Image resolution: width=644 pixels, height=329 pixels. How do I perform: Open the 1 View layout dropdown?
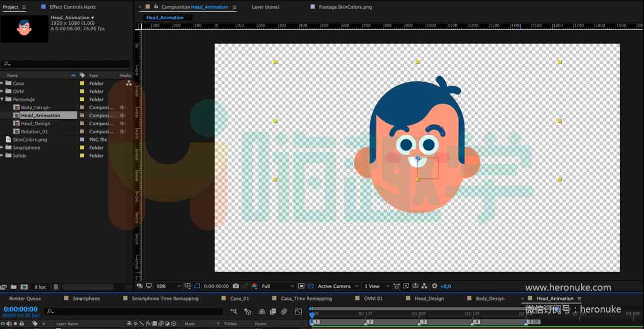click(377, 286)
